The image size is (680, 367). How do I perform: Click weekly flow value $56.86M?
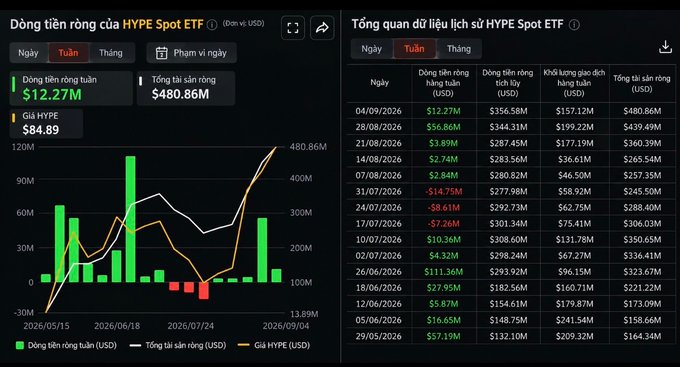(443, 127)
